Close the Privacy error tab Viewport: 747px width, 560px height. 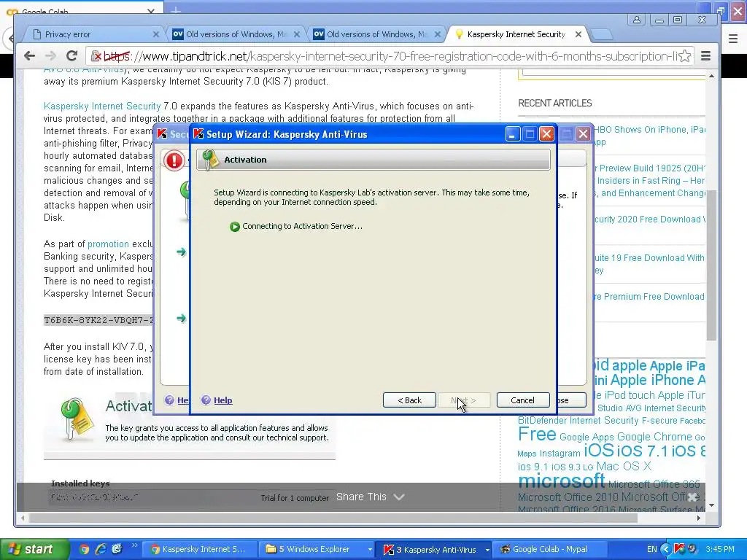click(x=155, y=34)
